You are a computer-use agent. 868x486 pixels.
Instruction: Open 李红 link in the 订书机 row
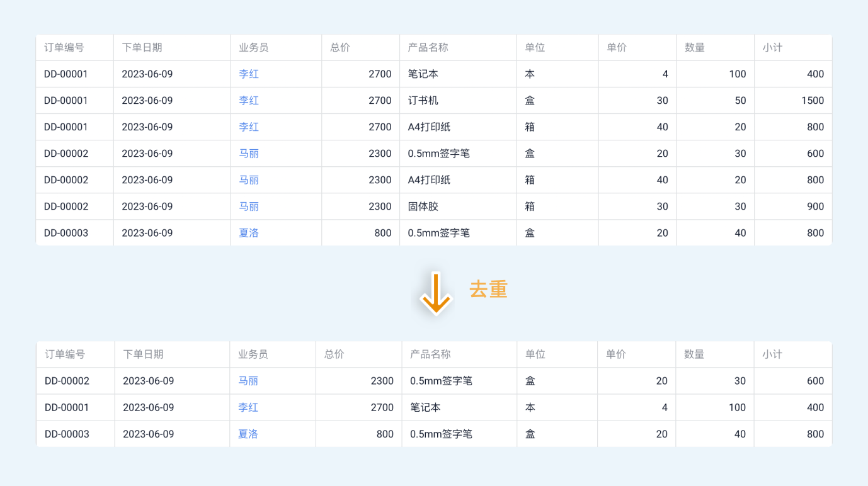(249, 101)
